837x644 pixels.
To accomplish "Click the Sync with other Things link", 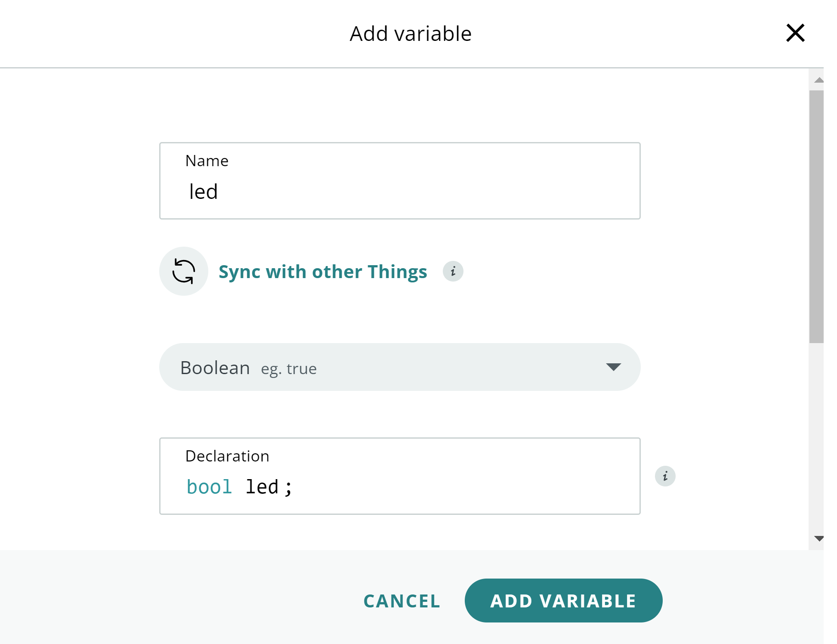I will coord(323,272).
